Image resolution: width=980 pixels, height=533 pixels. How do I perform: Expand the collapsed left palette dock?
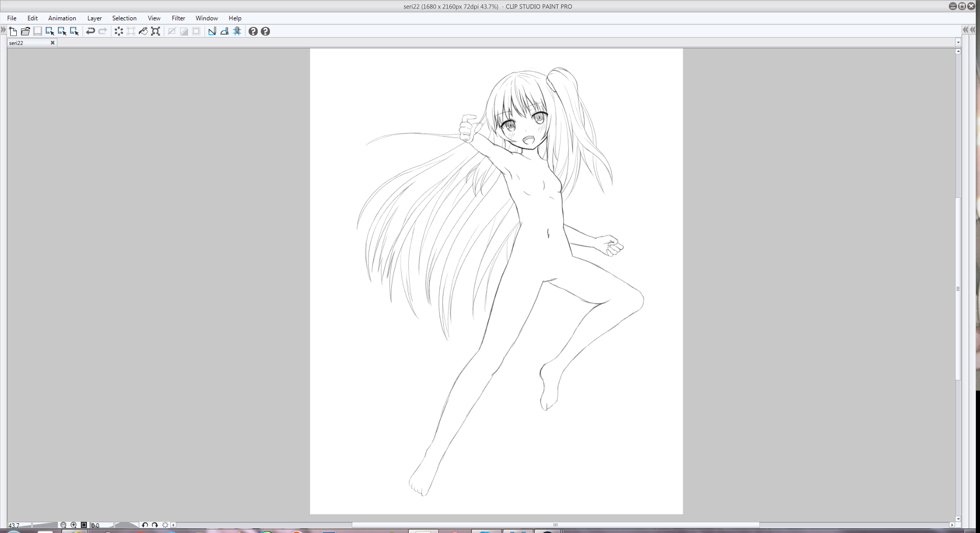coord(3,30)
